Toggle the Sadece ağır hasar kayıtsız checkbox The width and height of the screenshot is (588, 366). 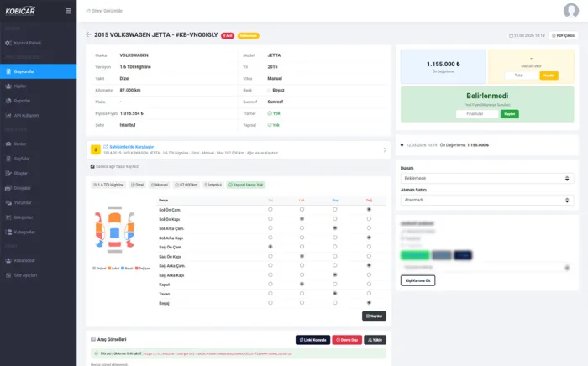pos(92,166)
